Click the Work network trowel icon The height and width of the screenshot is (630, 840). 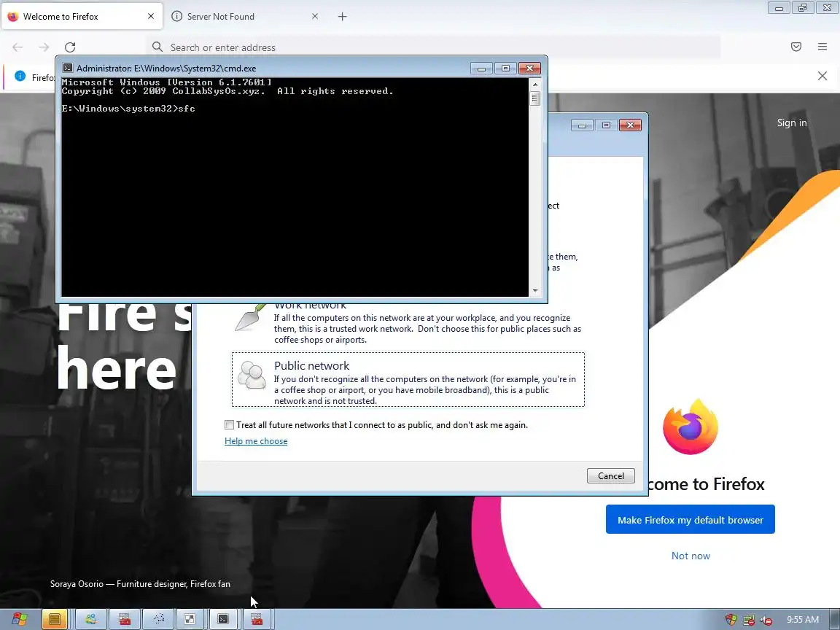(250, 317)
